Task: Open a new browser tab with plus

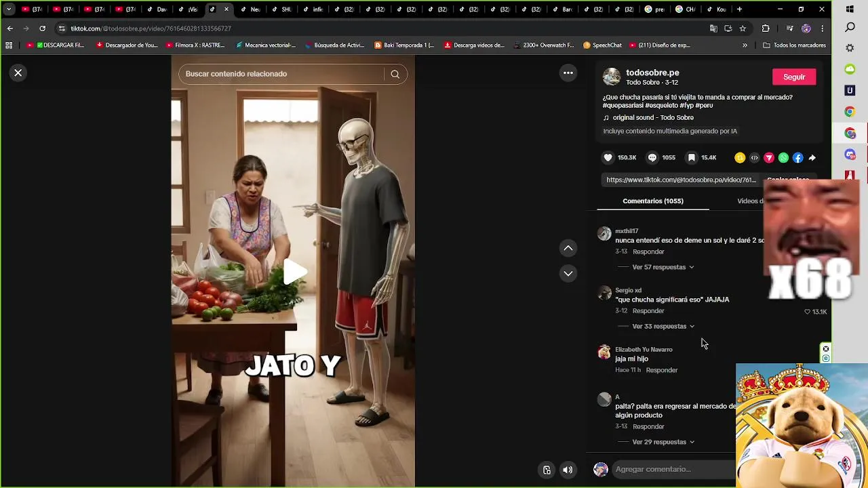Action: (x=739, y=9)
